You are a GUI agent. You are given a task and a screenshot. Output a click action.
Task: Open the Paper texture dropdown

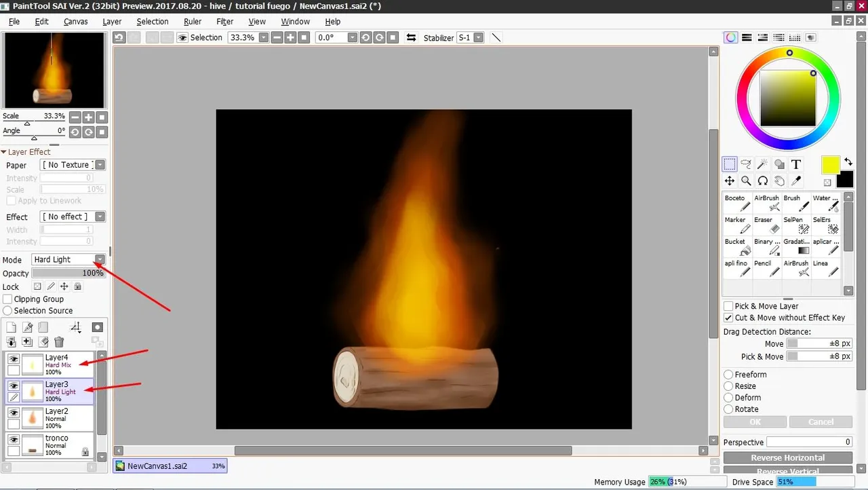pos(100,165)
